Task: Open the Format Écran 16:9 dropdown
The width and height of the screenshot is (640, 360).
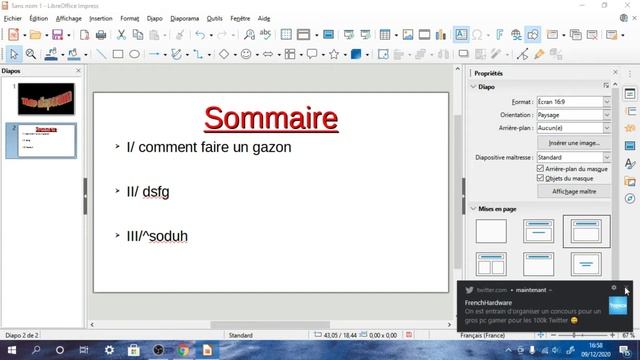Action: pyautogui.click(x=607, y=102)
